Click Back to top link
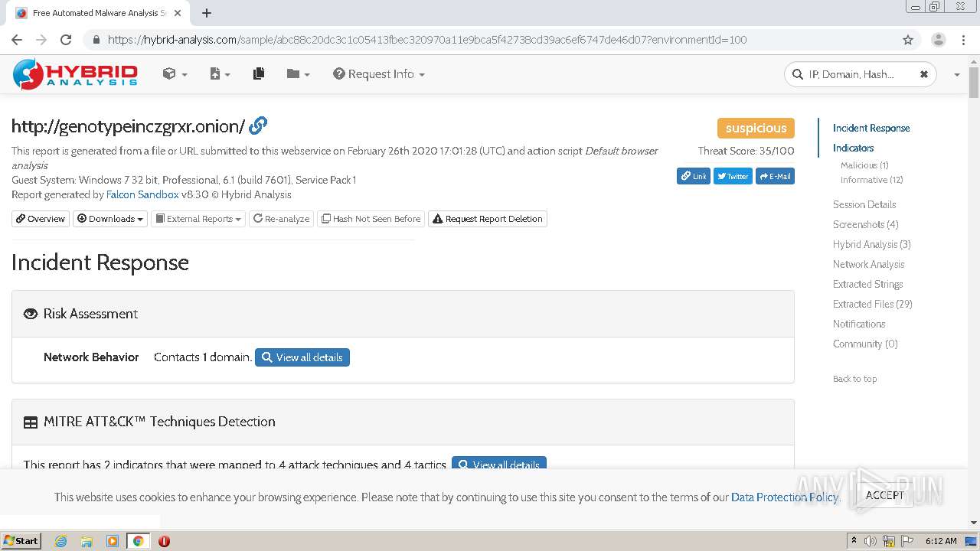This screenshot has width=980, height=551. click(x=854, y=379)
